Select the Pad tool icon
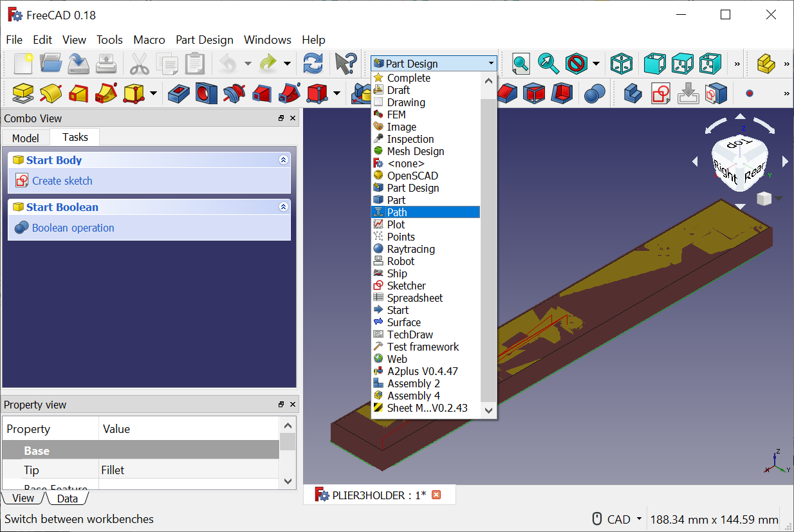 23,94
